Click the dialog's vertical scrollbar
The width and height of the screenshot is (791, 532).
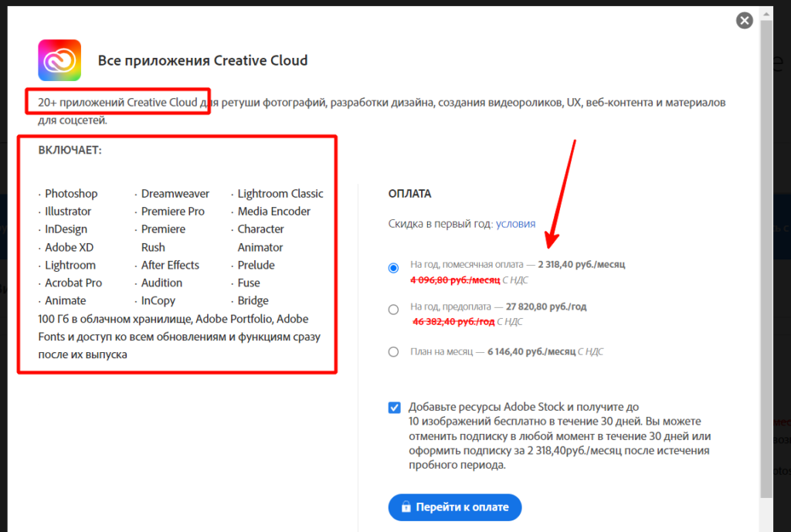point(766,232)
